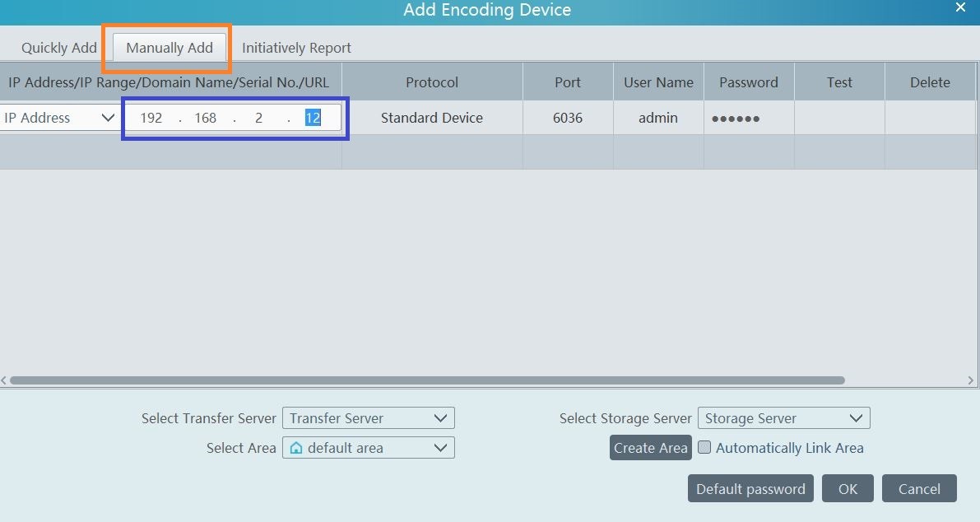The image size is (980, 522).
Task: Click the chevron on the Transfer Server combo
Action: point(441,417)
